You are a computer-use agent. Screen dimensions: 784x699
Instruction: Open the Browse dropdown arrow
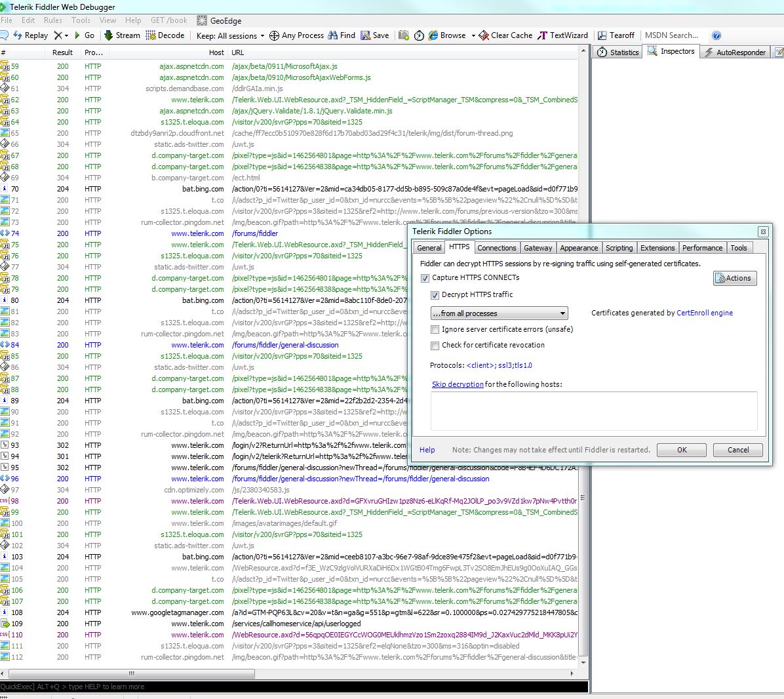473,35
